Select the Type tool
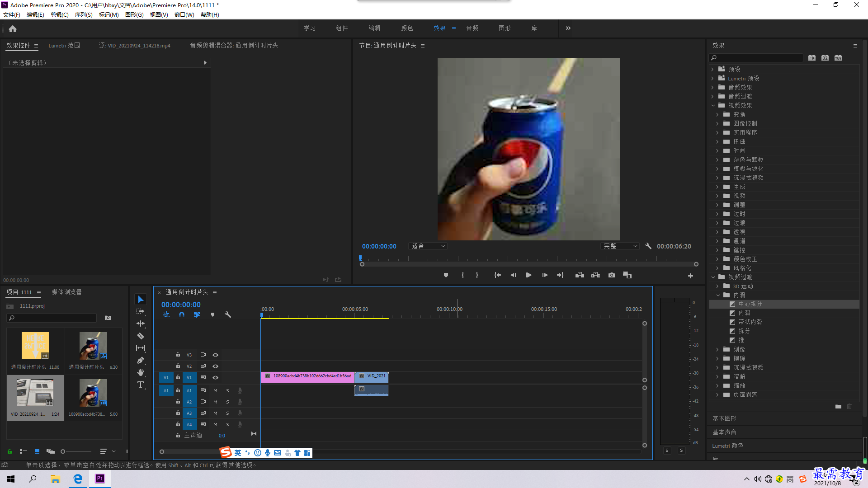The image size is (868, 488). point(141,385)
